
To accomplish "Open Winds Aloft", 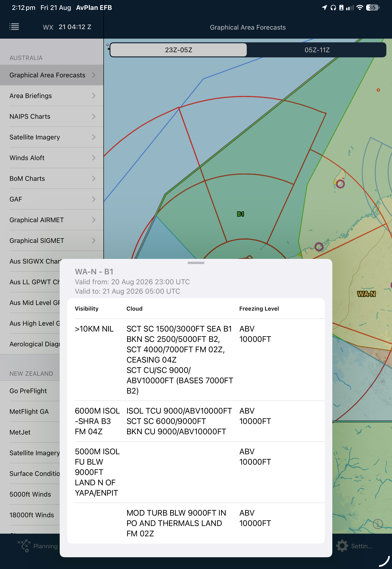I will click(51, 158).
